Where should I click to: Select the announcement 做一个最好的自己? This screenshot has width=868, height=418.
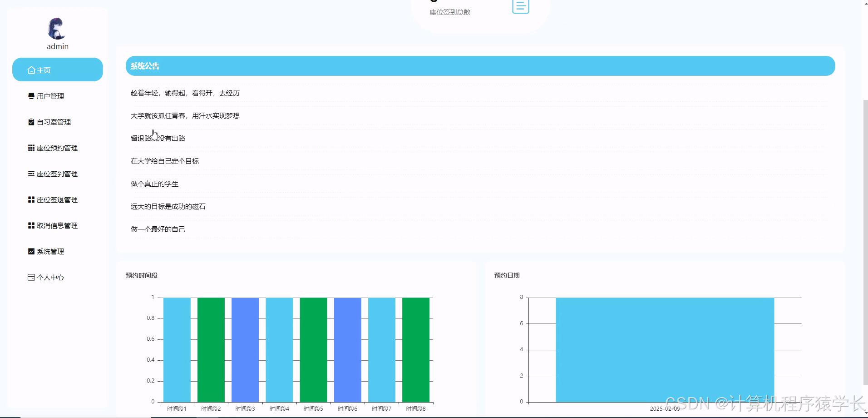[x=158, y=229]
